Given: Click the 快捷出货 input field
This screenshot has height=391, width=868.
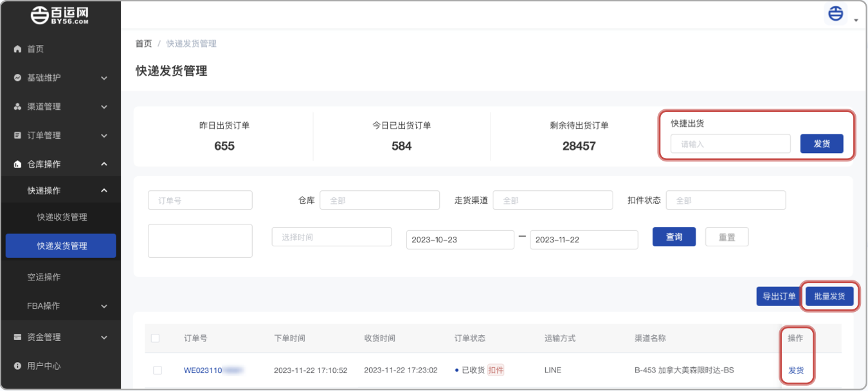Looking at the screenshot, I should 730,144.
